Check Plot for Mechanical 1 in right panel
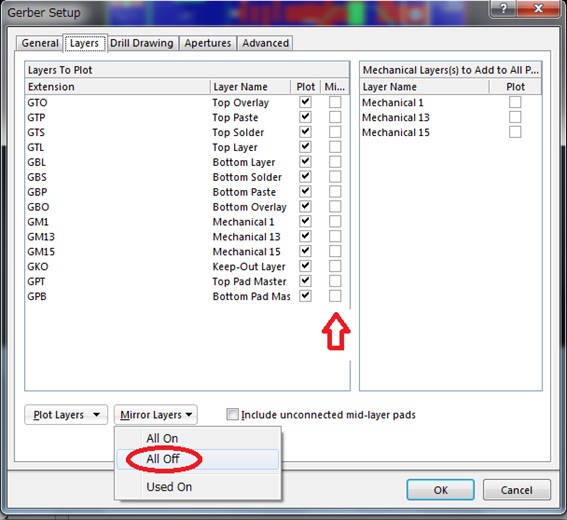Image resolution: width=567 pixels, height=520 pixels. [515, 102]
